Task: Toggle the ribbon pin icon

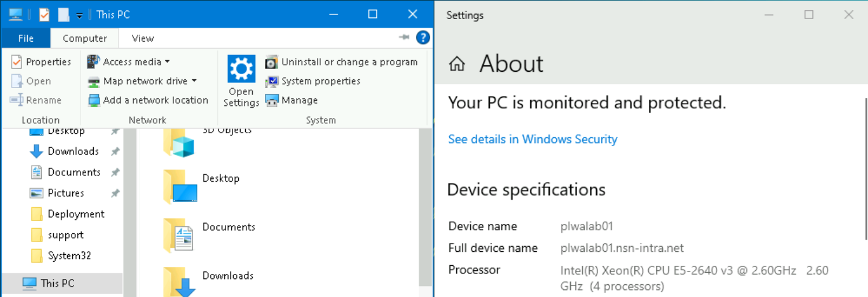Action: pos(404,38)
